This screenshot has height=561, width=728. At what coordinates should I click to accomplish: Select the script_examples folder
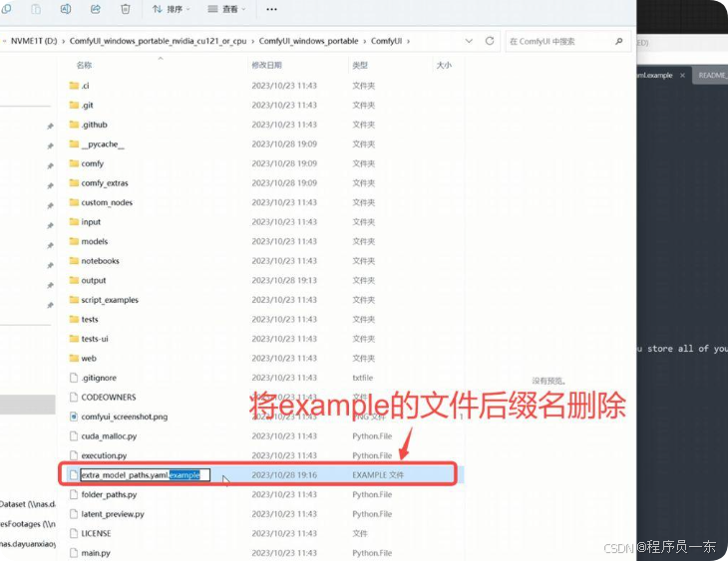click(x=103, y=300)
